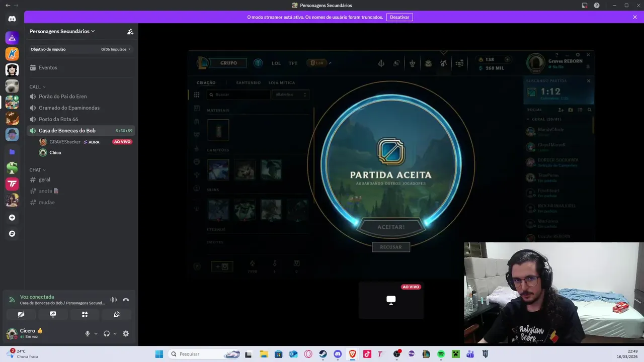Open the activities launcher button
Image resolution: width=644 pixels, height=362 pixels.
coord(85,314)
